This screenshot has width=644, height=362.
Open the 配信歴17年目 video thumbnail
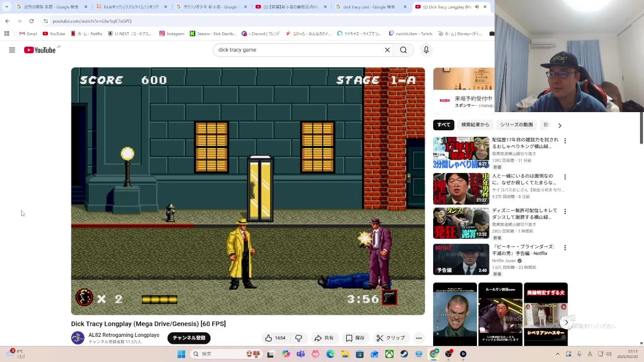click(461, 152)
